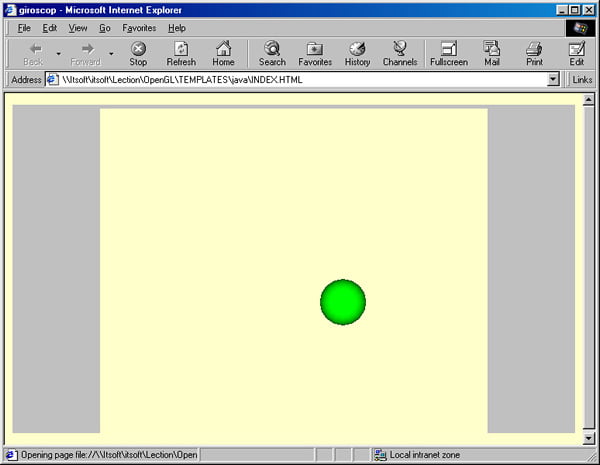Image resolution: width=600 pixels, height=465 pixels.
Task: Expand the Forward history dropdown arrow
Action: pyautogui.click(x=111, y=54)
